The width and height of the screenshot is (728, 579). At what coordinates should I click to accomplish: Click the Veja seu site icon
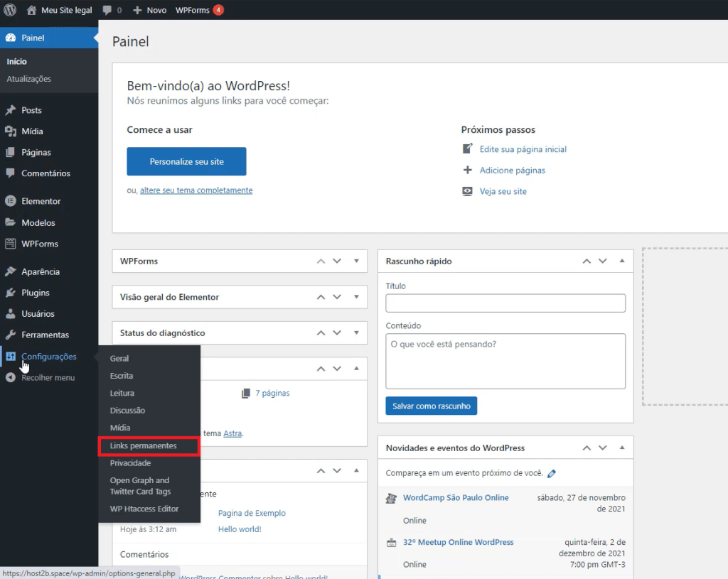pos(468,191)
